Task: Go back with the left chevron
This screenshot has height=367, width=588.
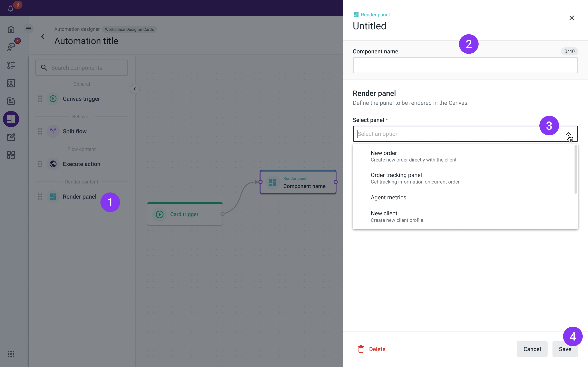Action: (43, 36)
